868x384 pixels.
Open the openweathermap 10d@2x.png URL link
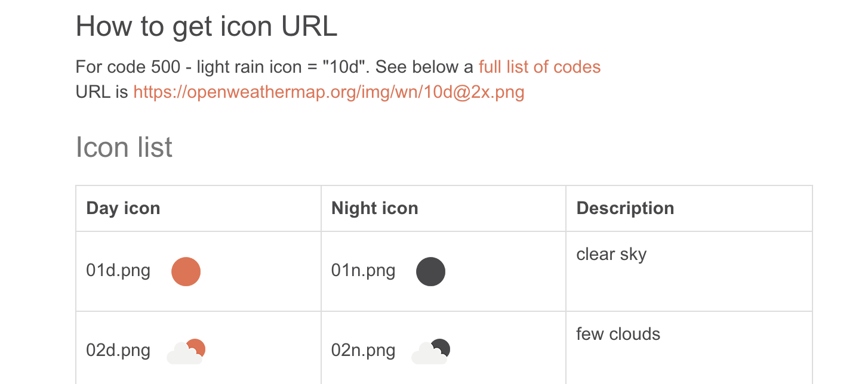[328, 92]
